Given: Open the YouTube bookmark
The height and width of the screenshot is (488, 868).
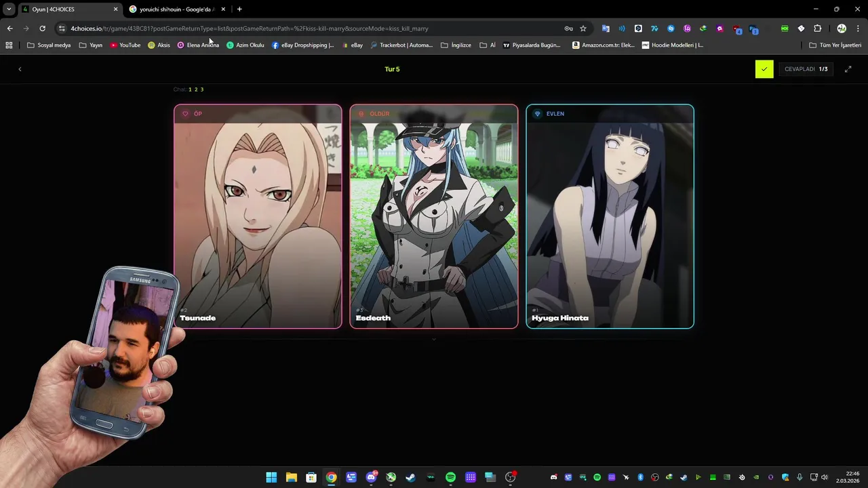Looking at the screenshot, I should click(125, 45).
